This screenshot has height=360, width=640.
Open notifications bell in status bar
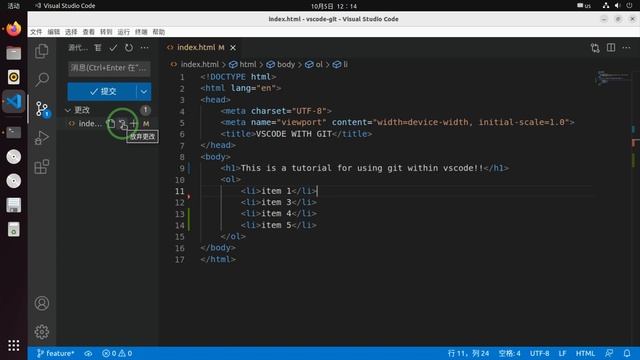click(x=627, y=353)
